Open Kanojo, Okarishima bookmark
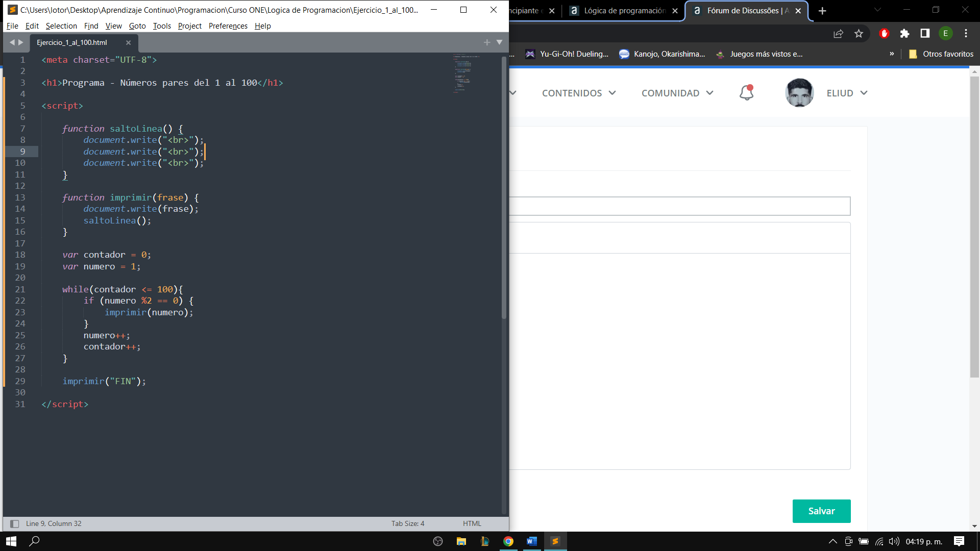This screenshot has width=980, height=551. (662, 54)
